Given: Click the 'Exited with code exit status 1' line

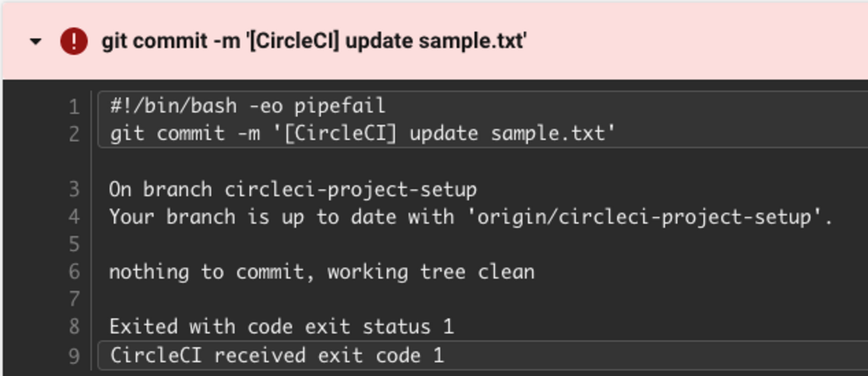Looking at the screenshot, I should click(281, 327).
